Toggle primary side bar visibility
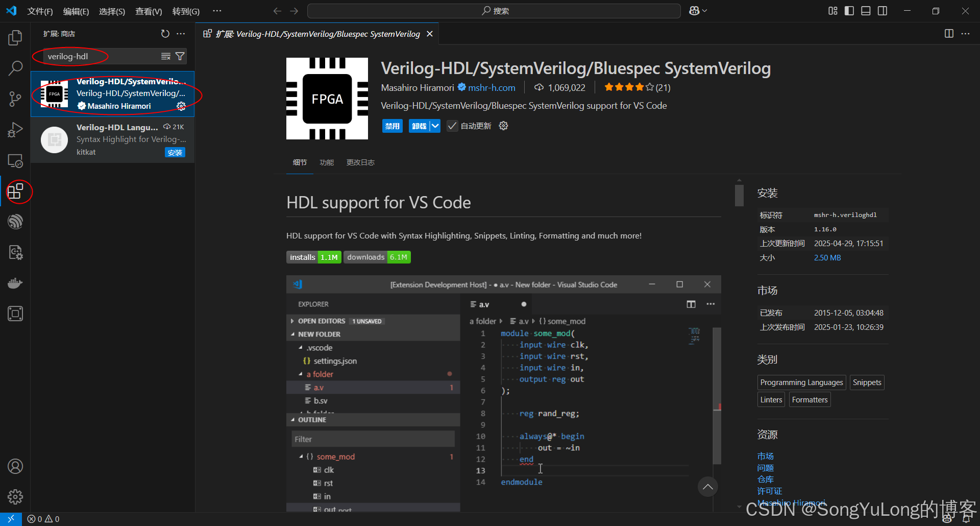Screen dimensions: 980x526 849,11
